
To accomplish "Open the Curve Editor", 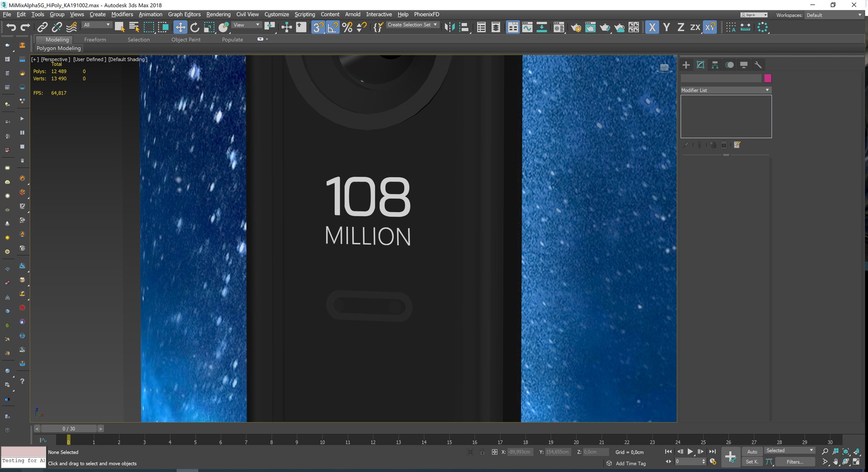I will (527, 28).
